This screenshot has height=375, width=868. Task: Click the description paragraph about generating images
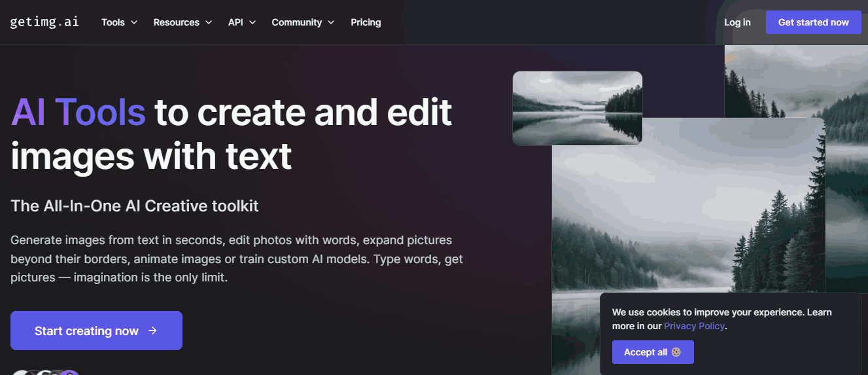click(236, 259)
